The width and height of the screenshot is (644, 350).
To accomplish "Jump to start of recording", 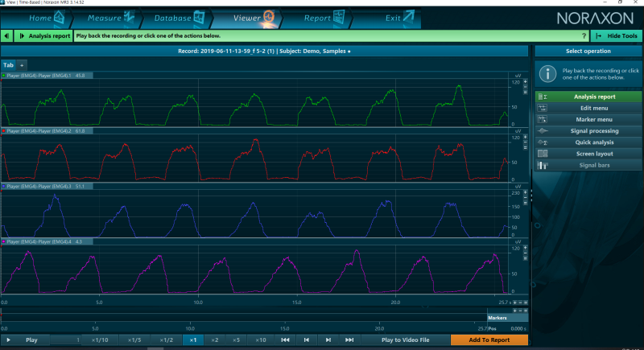I will pyautogui.click(x=285, y=340).
